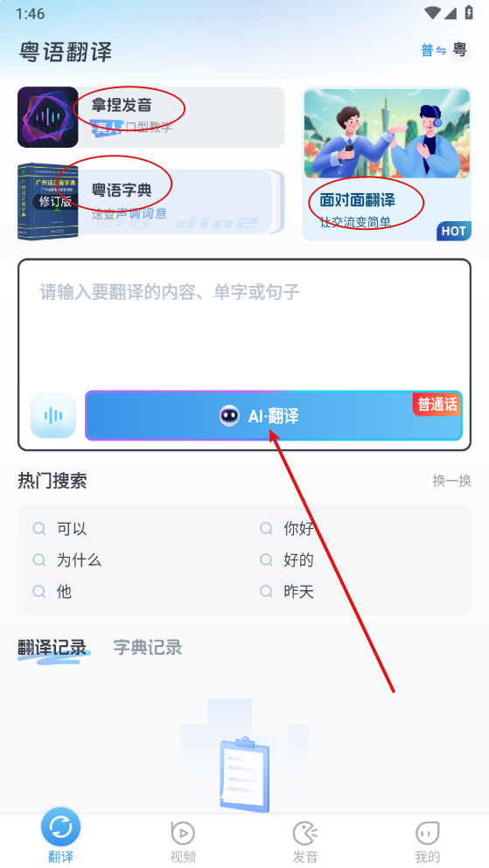Open the 粤语字典 dictionary book cover
489x868 pixels.
point(47,202)
